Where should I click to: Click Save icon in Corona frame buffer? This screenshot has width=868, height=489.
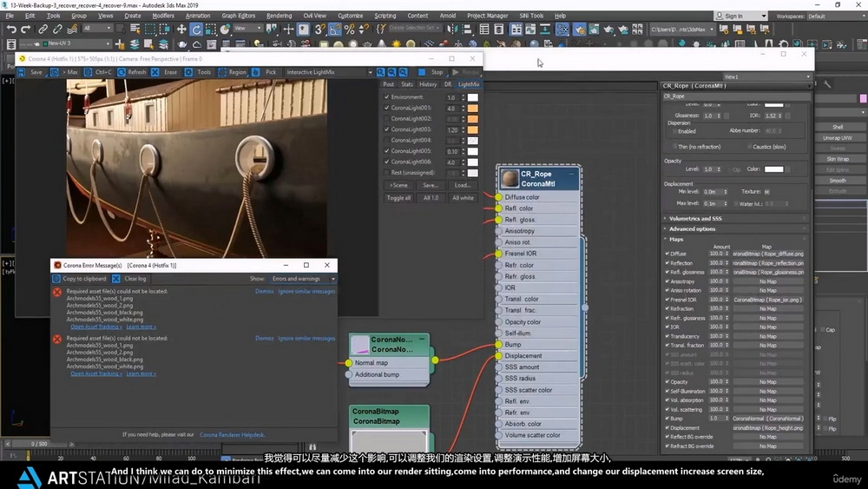[x=21, y=72]
